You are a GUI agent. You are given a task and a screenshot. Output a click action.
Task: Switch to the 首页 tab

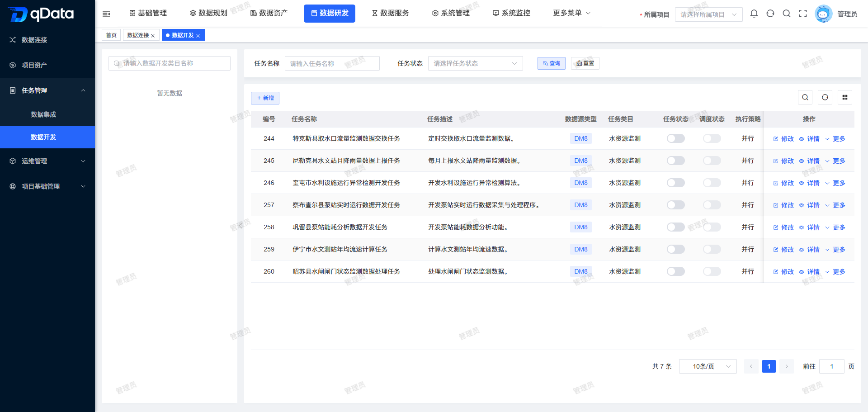pyautogui.click(x=111, y=35)
